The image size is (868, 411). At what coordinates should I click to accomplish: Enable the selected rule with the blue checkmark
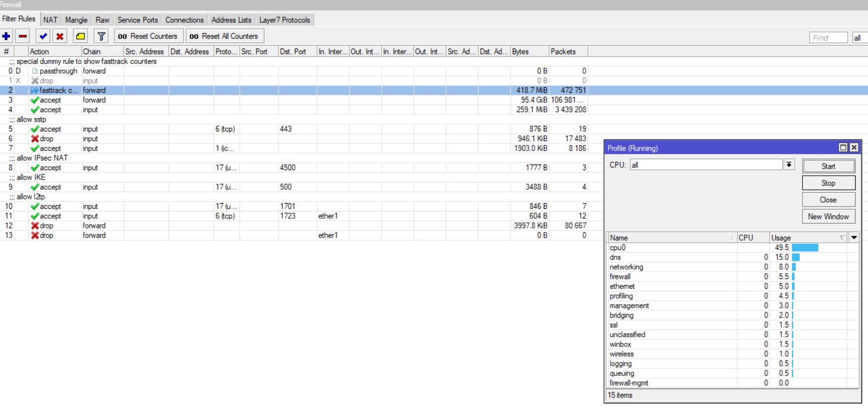43,36
